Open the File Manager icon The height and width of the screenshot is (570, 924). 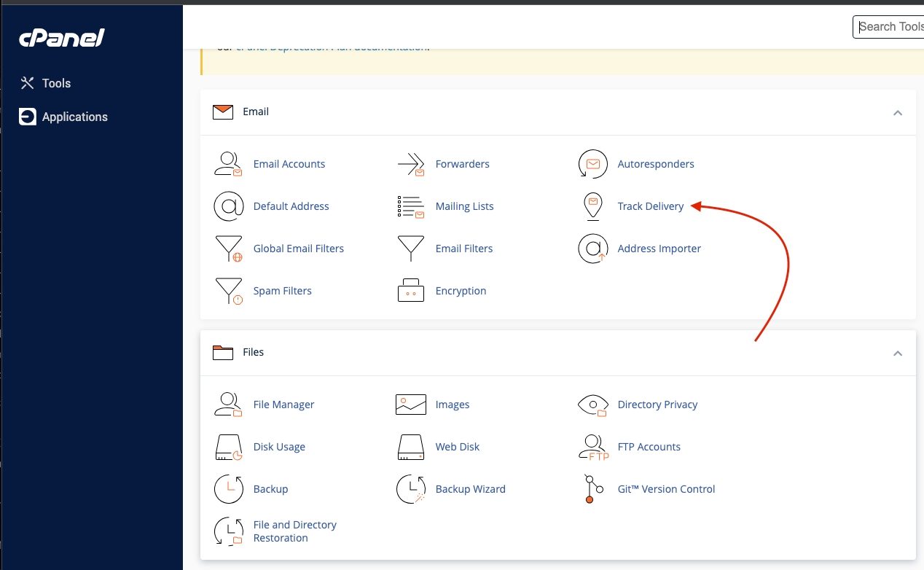(228, 405)
